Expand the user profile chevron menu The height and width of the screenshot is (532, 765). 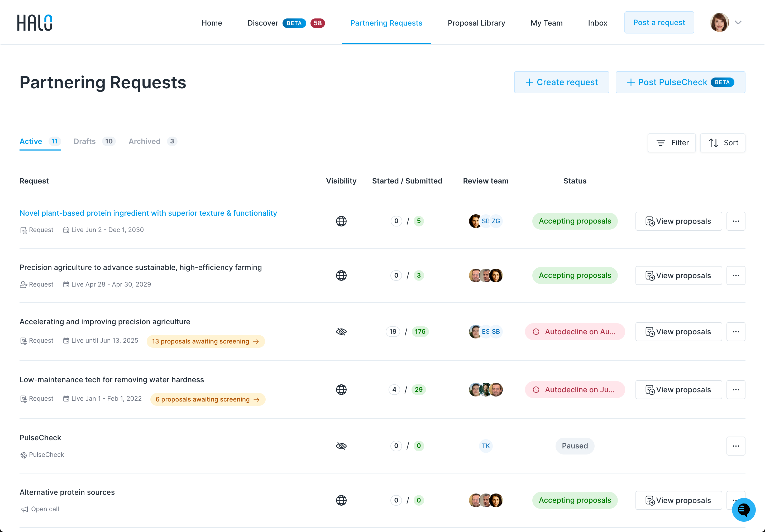click(x=738, y=22)
